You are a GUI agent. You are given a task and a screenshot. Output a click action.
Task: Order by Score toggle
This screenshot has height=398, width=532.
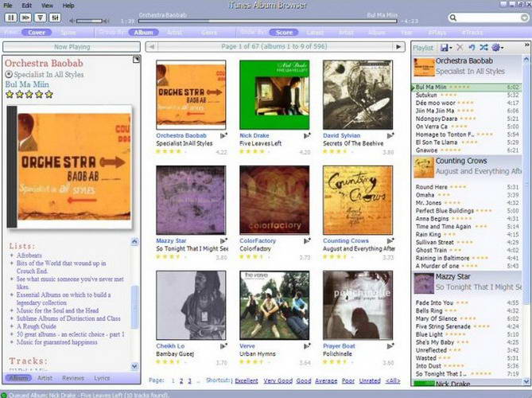pos(284,33)
